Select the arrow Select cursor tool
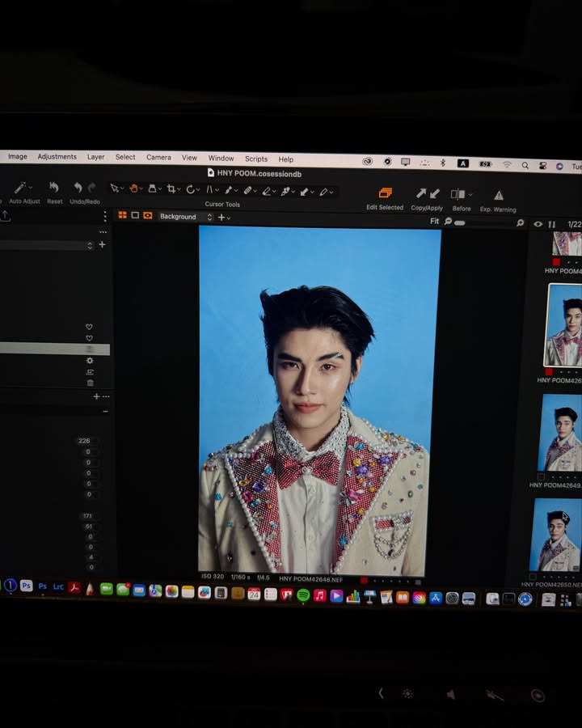The image size is (582, 728). [x=114, y=188]
